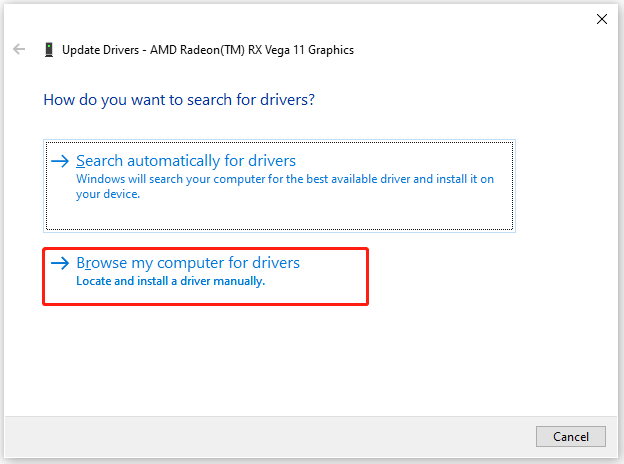The height and width of the screenshot is (464, 624).
Task: Click the arrow icon beside Browse my computer
Action: pyautogui.click(x=61, y=263)
